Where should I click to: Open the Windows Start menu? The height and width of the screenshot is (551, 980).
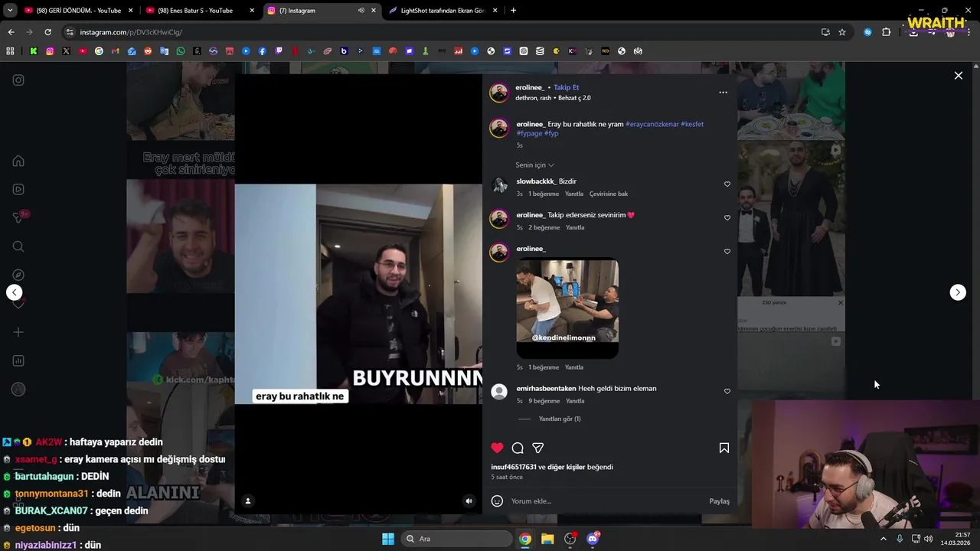[x=388, y=539]
